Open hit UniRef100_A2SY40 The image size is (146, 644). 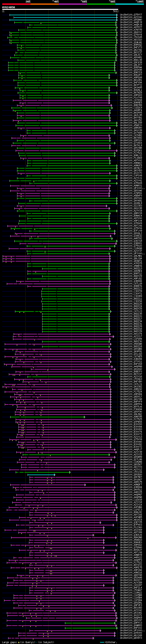pyautogui.click(x=131, y=17)
